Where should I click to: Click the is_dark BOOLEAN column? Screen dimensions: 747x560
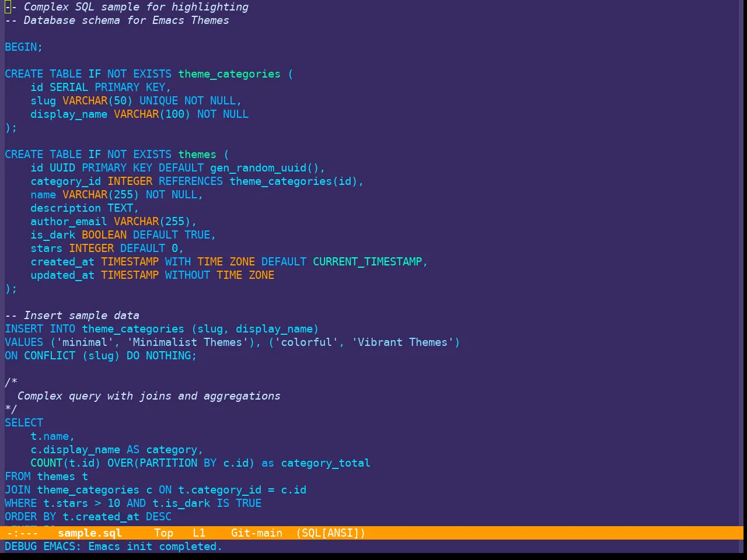click(x=79, y=235)
